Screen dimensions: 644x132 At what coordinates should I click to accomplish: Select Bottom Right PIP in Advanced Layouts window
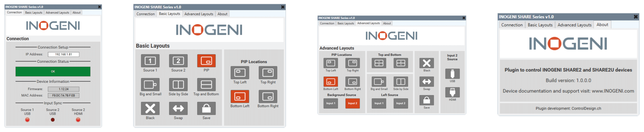pyautogui.click(x=352, y=82)
